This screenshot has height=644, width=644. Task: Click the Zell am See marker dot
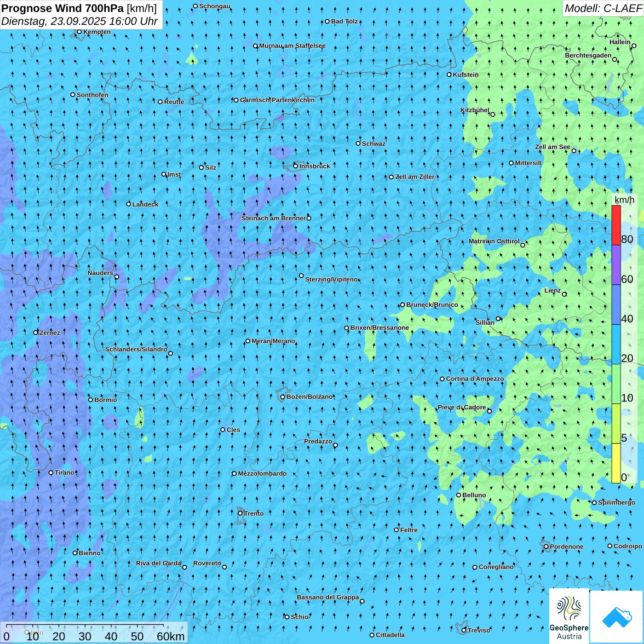pos(574,151)
